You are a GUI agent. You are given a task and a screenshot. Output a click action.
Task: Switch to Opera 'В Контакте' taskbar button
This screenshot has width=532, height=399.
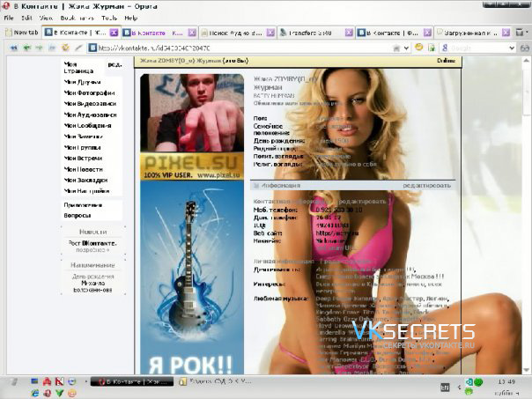point(132,381)
